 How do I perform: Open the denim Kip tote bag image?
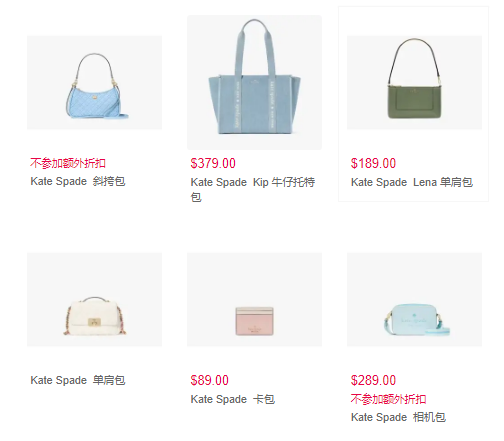pos(254,82)
